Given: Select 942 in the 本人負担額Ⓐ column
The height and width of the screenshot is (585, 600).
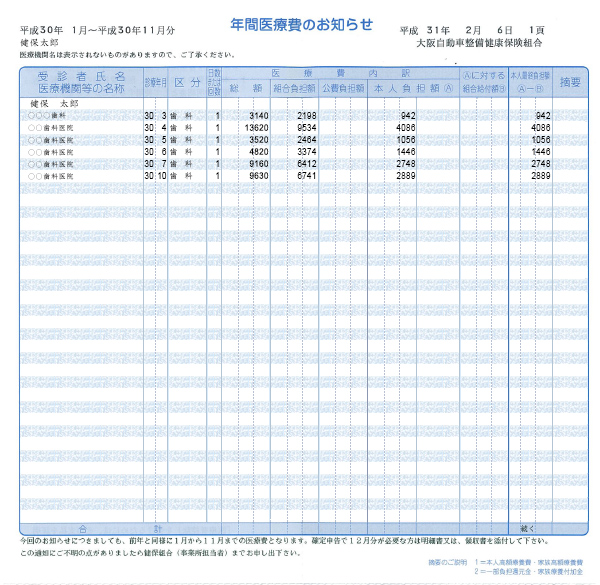Looking at the screenshot, I should pos(408,116).
